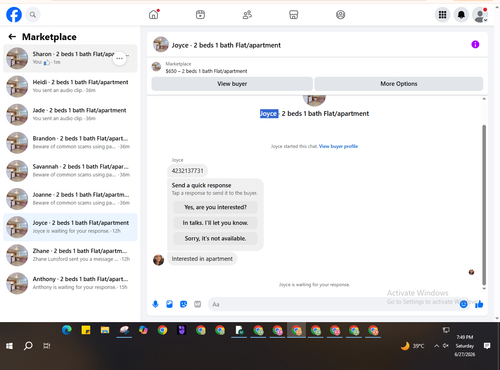The image size is (500, 370).
Task: Open Windows action center notifications
Action: [x=487, y=346]
